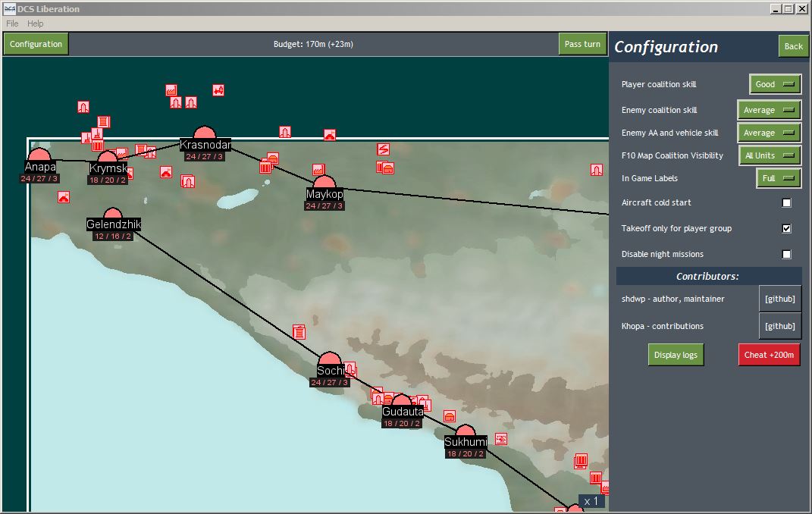This screenshot has width=812, height=514.
Task: Click the 24 / 27 / 3 stats under Sochi
Action: (x=329, y=383)
